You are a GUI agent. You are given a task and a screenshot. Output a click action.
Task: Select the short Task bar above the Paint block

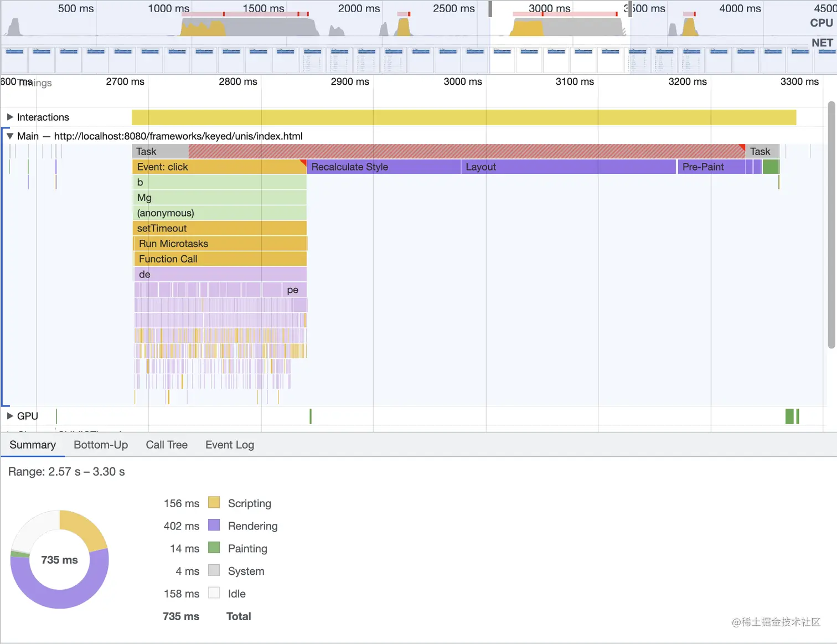762,151
